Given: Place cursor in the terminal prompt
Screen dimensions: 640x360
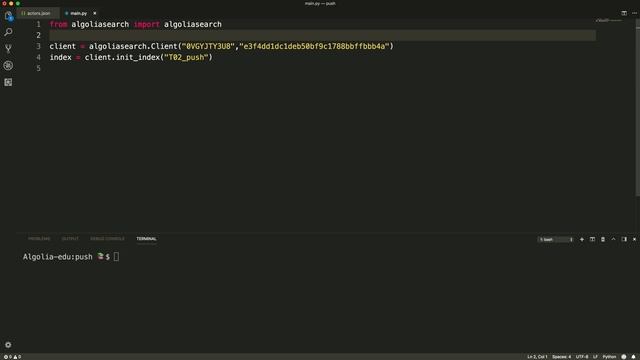Looking at the screenshot, I should click(116, 257).
